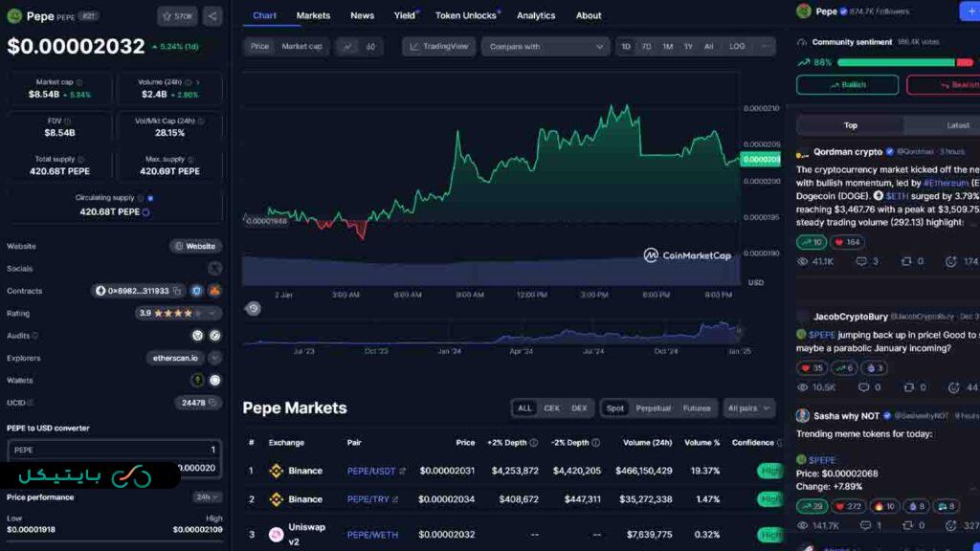Click the history clock icon below the chart
The image size is (980, 551).
click(x=254, y=308)
